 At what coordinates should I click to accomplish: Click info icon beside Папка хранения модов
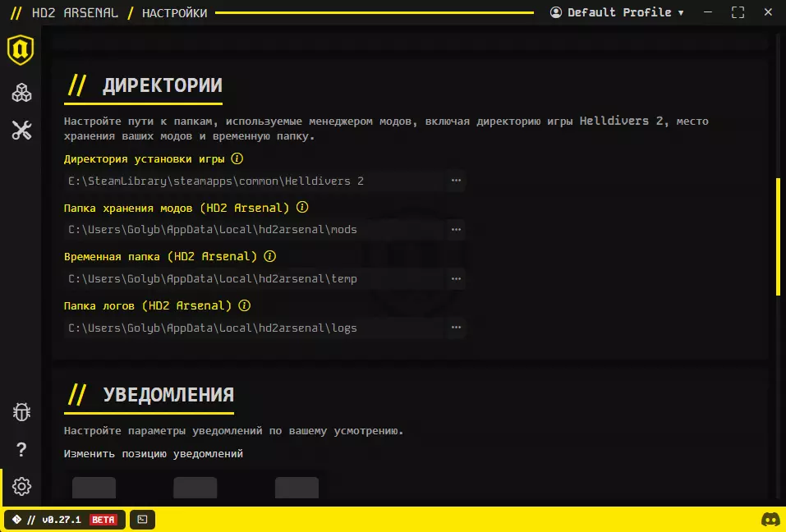click(302, 207)
